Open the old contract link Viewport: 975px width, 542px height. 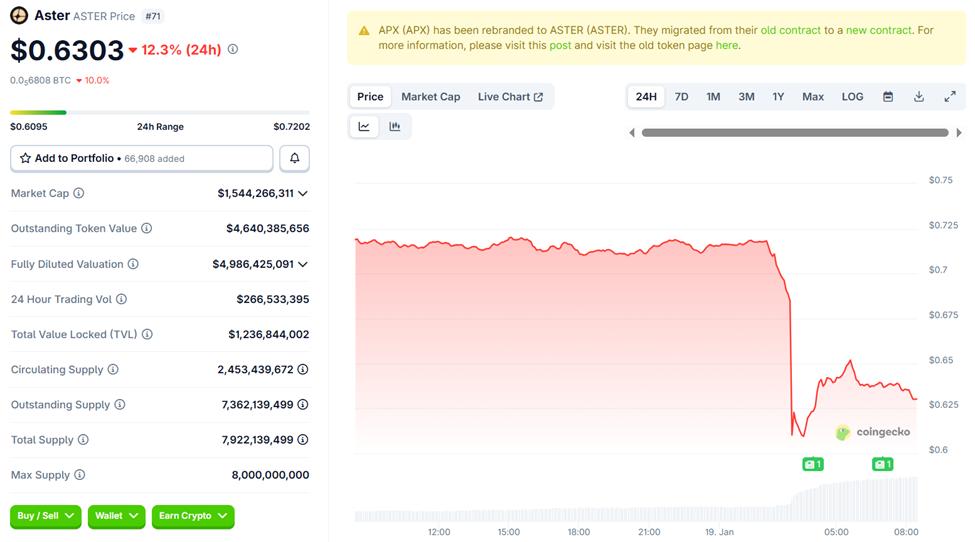coord(791,30)
